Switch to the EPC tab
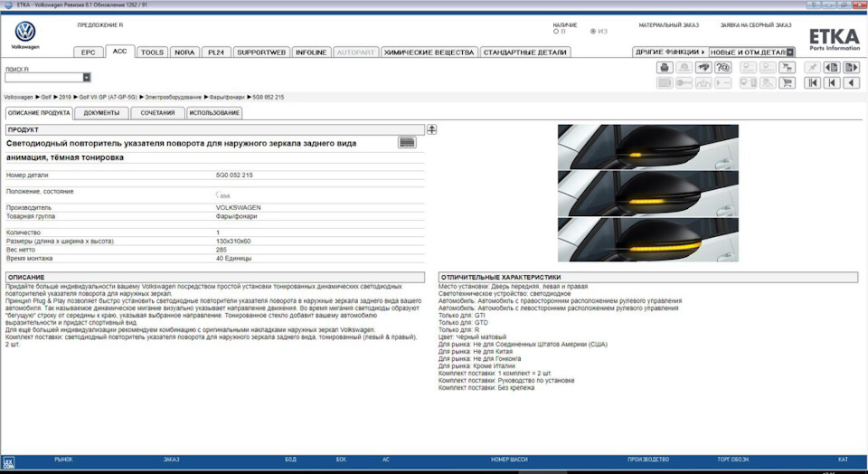This screenshot has width=868, height=474. [x=88, y=52]
